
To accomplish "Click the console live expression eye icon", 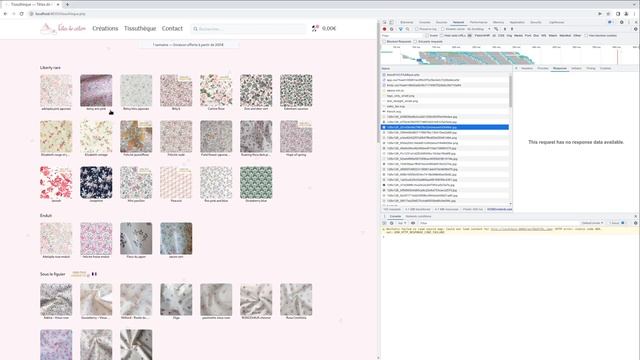I will (413, 223).
